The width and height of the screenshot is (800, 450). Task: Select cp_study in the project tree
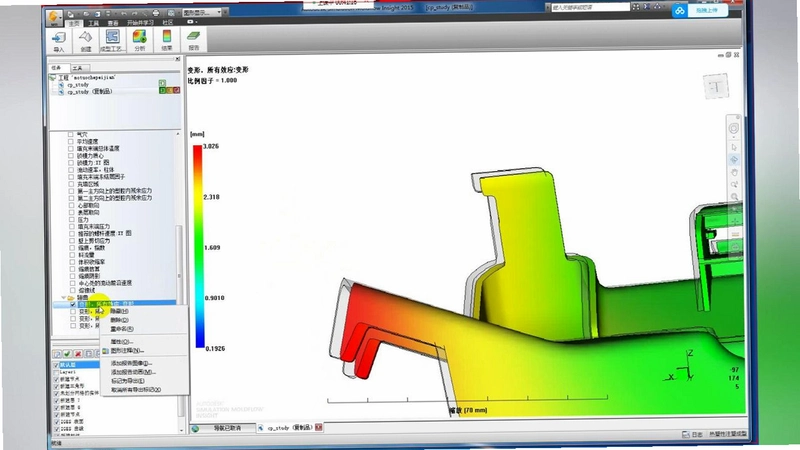(x=78, y=85)
